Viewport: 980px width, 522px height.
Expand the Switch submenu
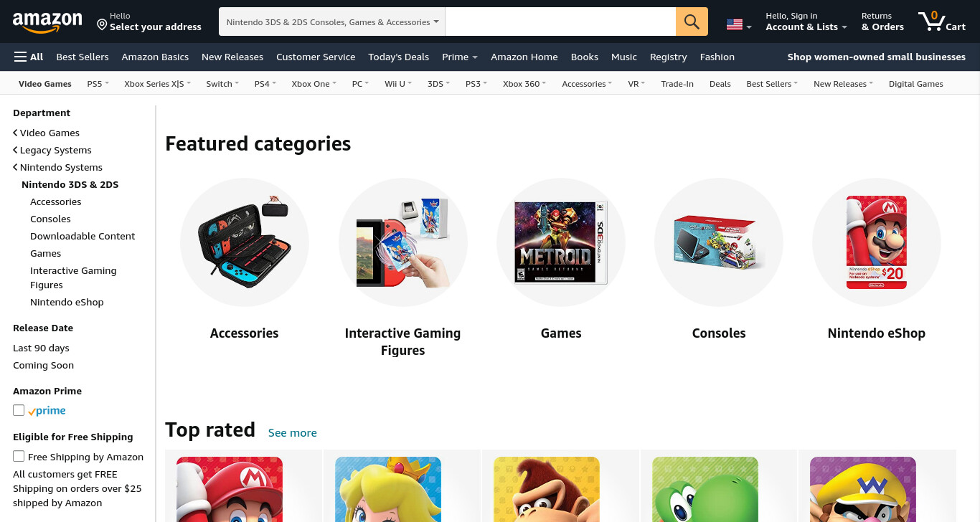[x=222, y=84]
